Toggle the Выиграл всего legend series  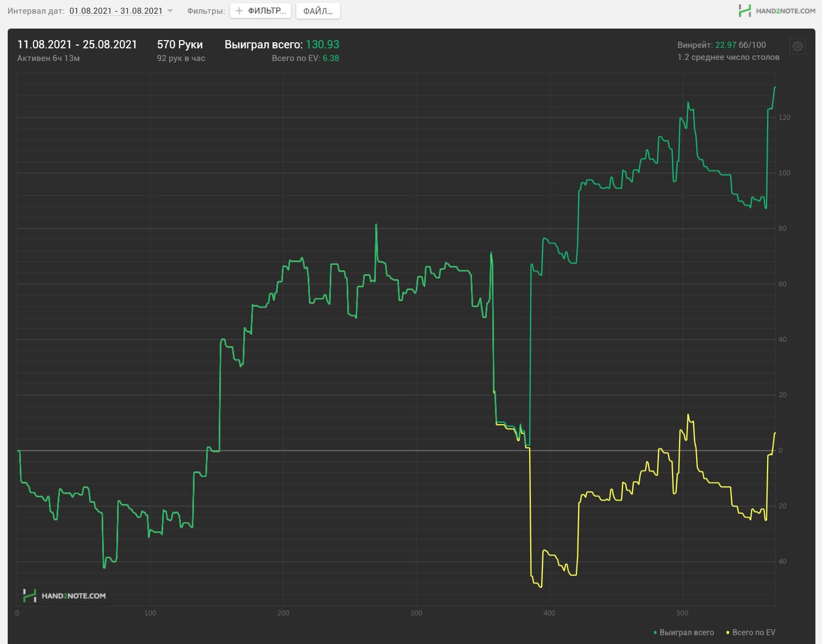(x=684, y=632)
